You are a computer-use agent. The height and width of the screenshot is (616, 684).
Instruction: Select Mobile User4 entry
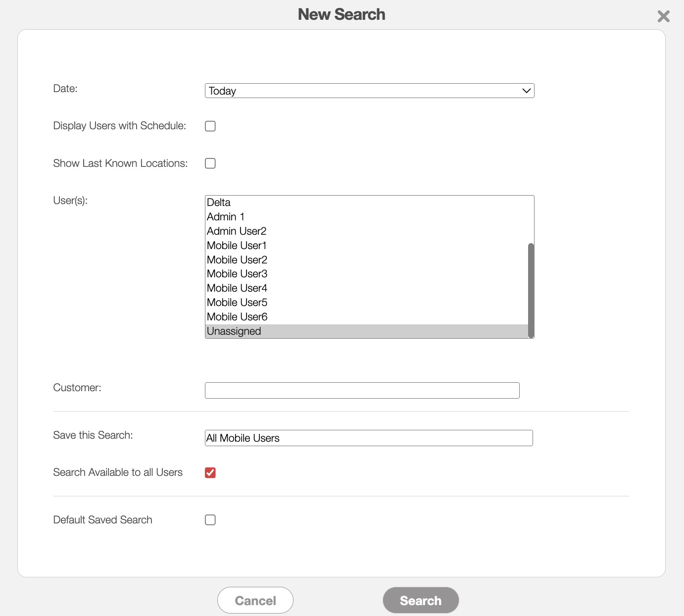237,288
